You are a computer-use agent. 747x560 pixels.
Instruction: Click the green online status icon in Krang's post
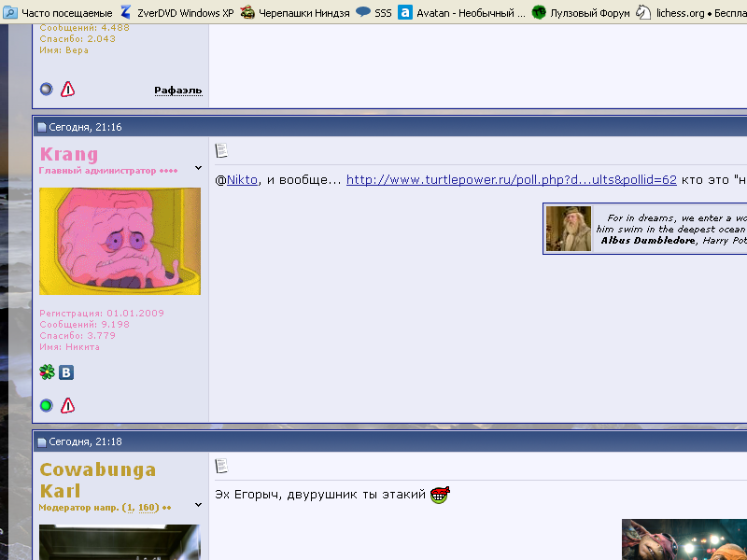46,406
